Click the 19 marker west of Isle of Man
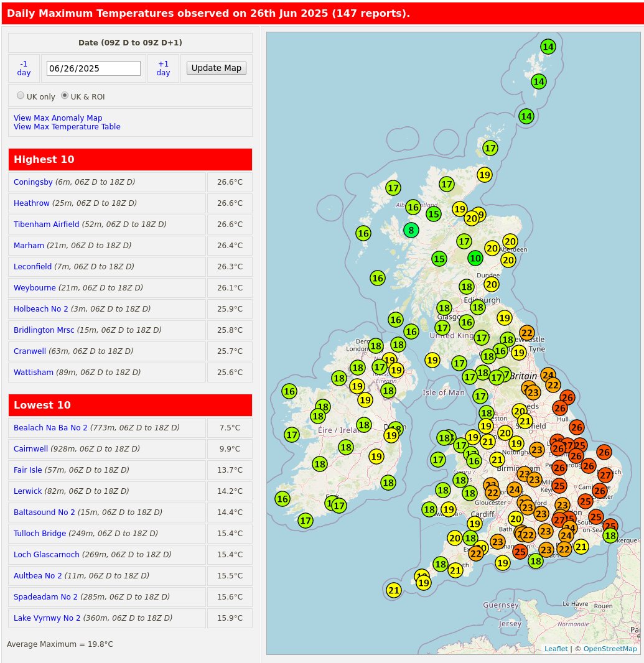The image size is (644, 663). pyautogui.click(x=432, y=360)
